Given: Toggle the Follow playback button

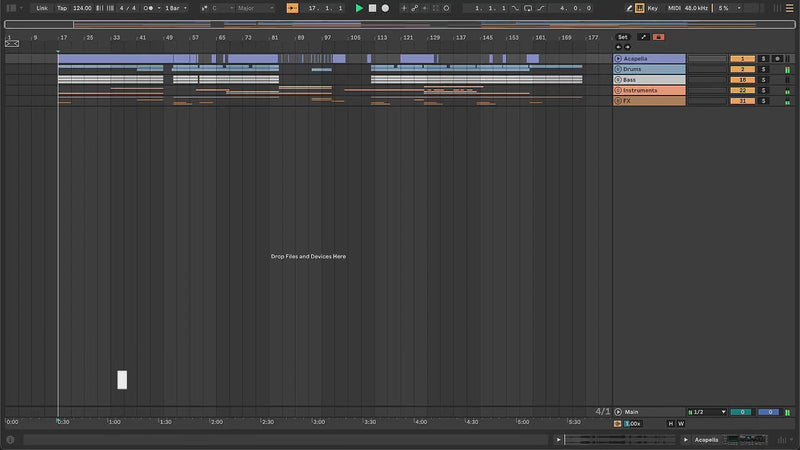Looking at the screenshot, I should click(292, 8).
